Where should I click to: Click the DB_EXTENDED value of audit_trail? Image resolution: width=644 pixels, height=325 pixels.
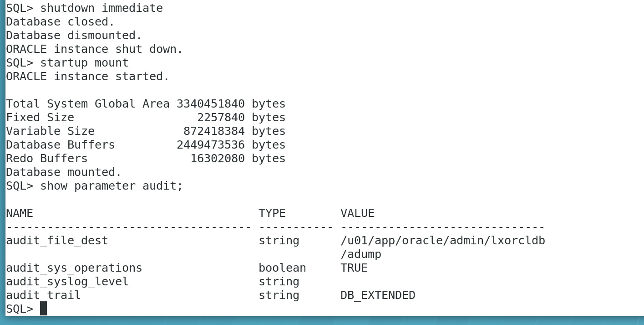[x=378, y=295]
